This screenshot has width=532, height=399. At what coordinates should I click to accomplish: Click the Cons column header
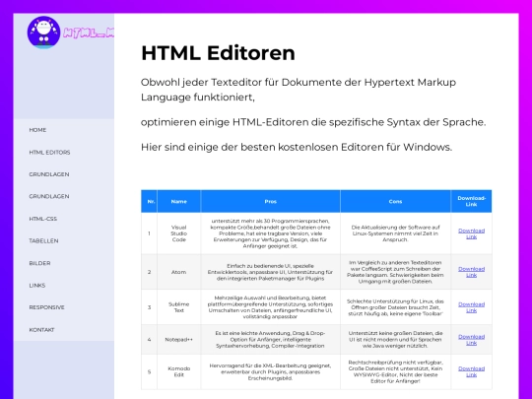point(396,201)
